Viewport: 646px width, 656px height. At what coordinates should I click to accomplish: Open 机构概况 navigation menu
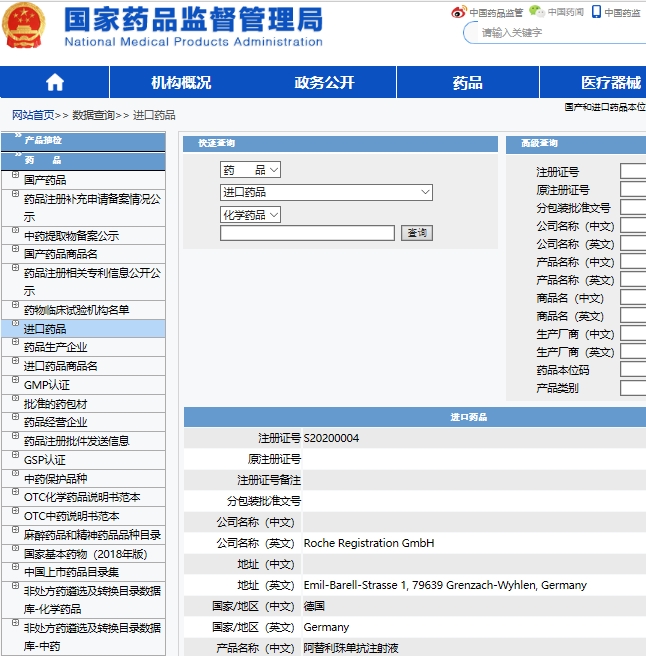pos(181,82)
